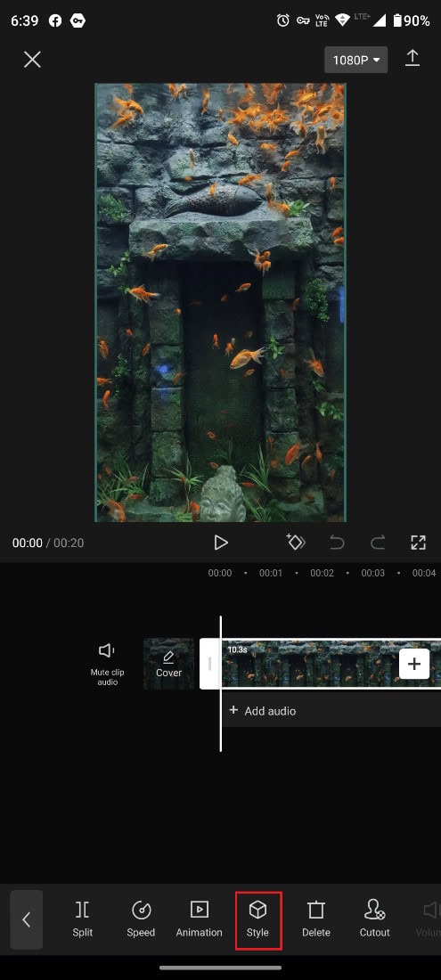Edit the Cover thumbnail
The image size is (441, 980).
click(x=168, y=664)
